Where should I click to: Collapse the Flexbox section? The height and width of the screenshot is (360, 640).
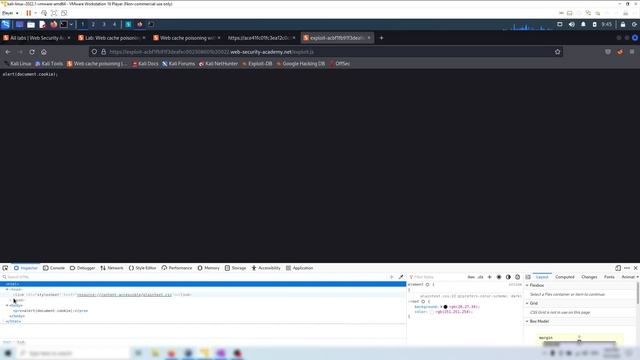coord(527,285)
